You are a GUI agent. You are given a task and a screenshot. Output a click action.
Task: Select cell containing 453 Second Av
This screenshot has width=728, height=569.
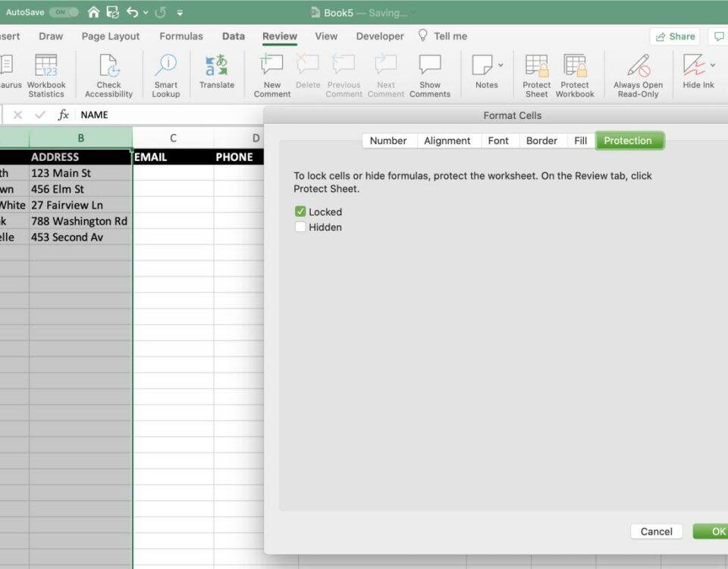pyautogui.click(x=81, y=237)
